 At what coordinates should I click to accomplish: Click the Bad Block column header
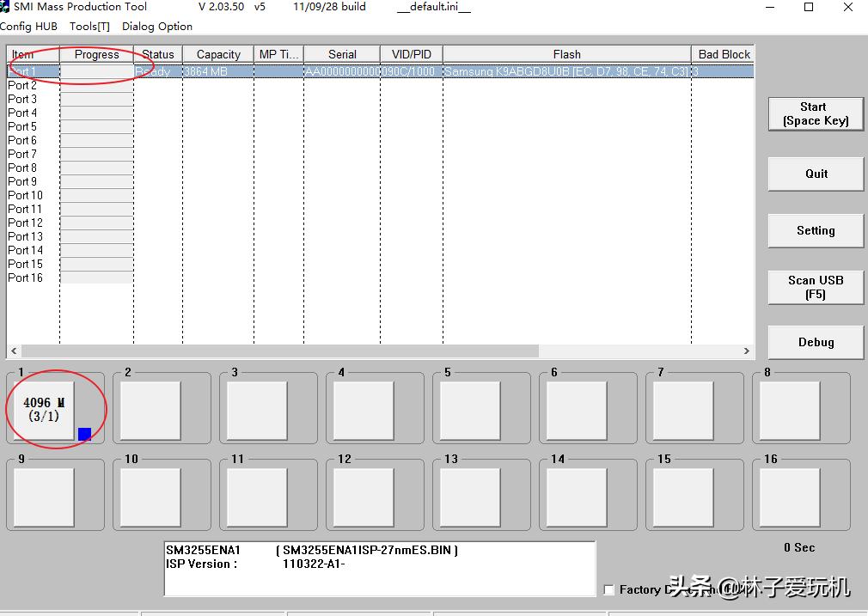[x=723, y=54]
